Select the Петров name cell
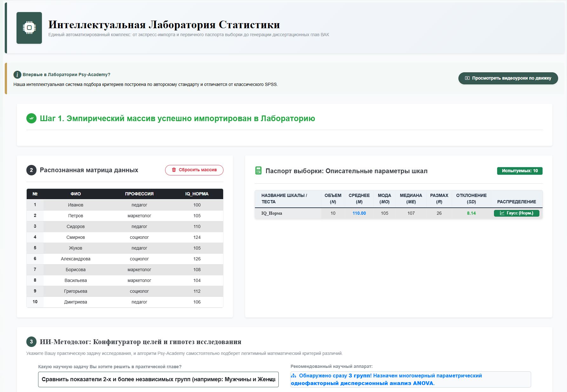Screen dimensions: 567x392 point(76,216)
